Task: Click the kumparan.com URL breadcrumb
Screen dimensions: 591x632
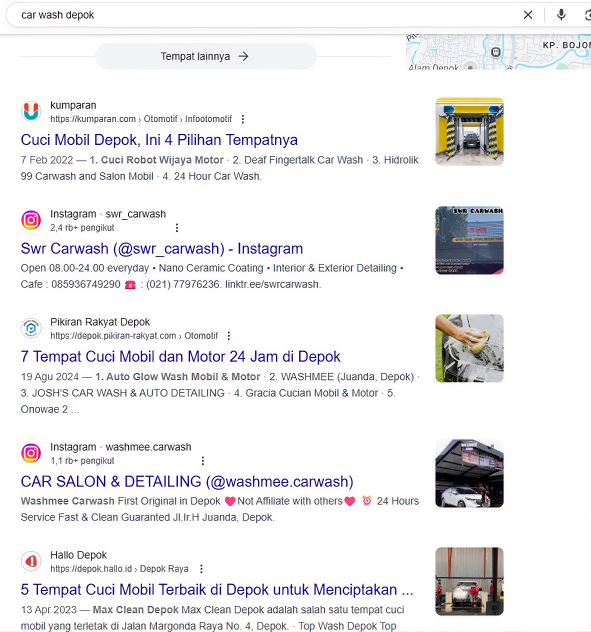Action: click(141, 119)
